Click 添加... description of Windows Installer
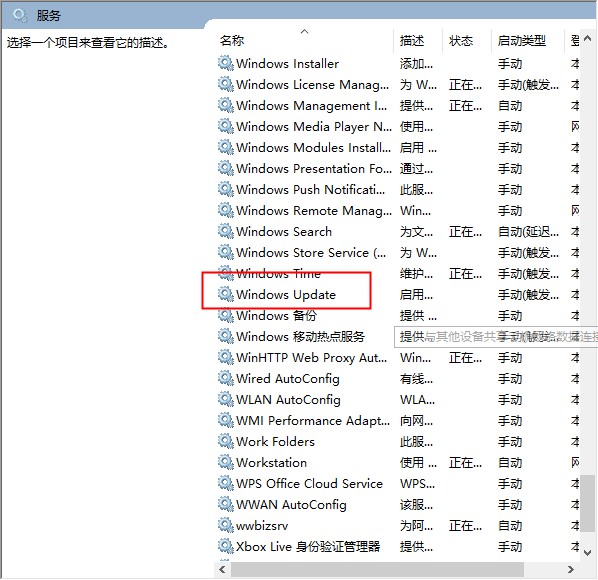The width and height of the screenshot is (598, 580). tap(416, 64)
